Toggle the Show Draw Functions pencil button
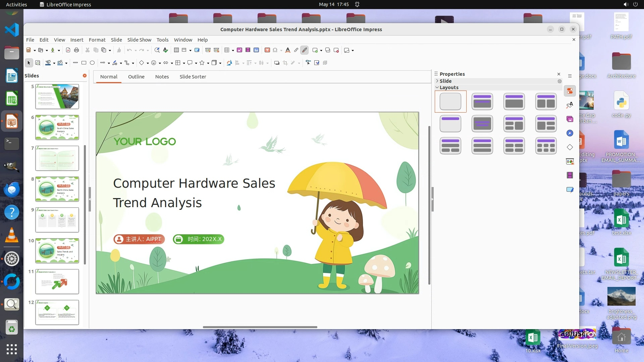 305,50
